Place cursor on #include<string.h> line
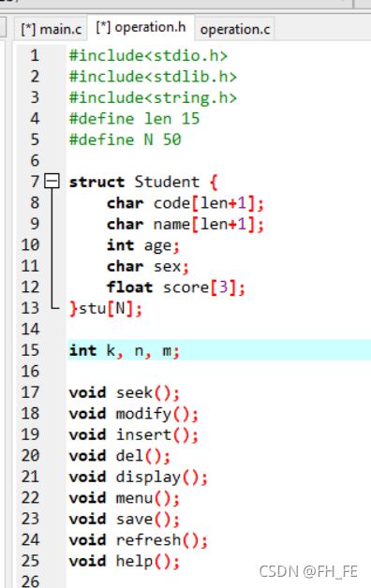This screenshot has width=371, height=588. click(153, 97)
